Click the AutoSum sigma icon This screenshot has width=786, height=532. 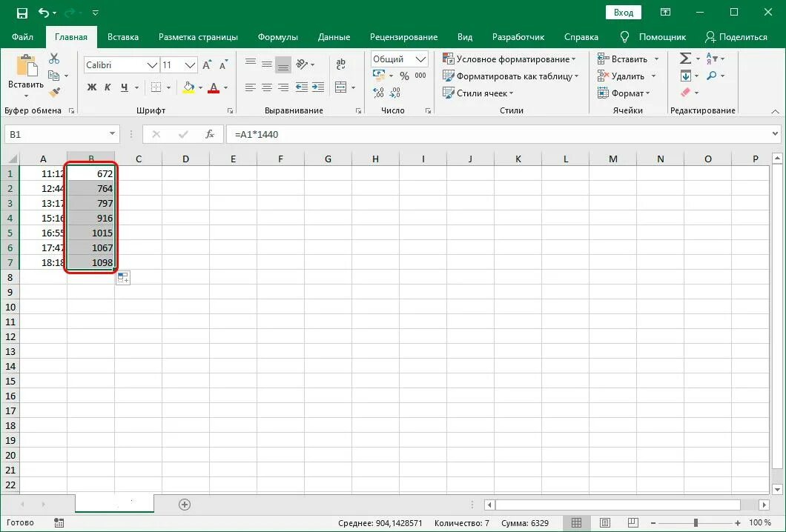[685, 59]
